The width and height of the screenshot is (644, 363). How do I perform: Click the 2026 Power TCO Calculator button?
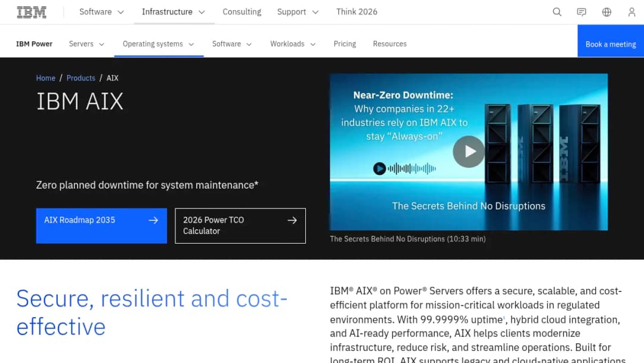240,226
